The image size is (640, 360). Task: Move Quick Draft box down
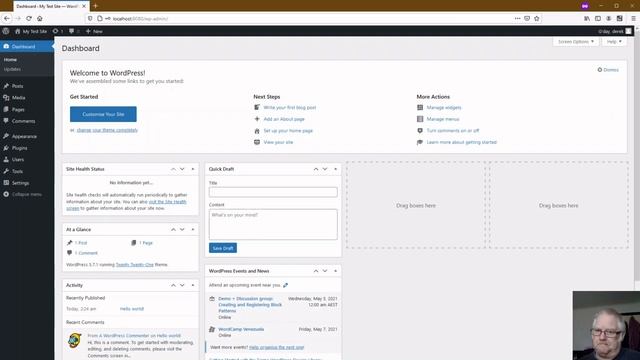[325, 169]
